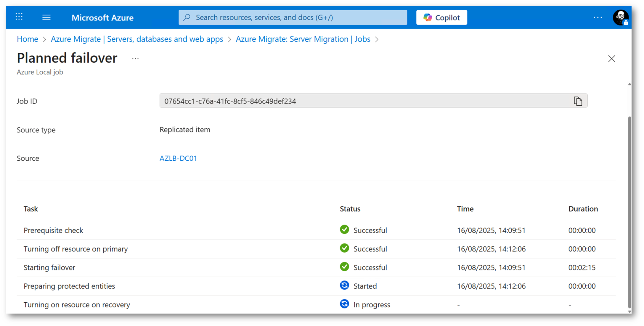Screen dimensions: 644x326
Task: Open the app launcher grid icon
Action: click(x=19, y=17)
